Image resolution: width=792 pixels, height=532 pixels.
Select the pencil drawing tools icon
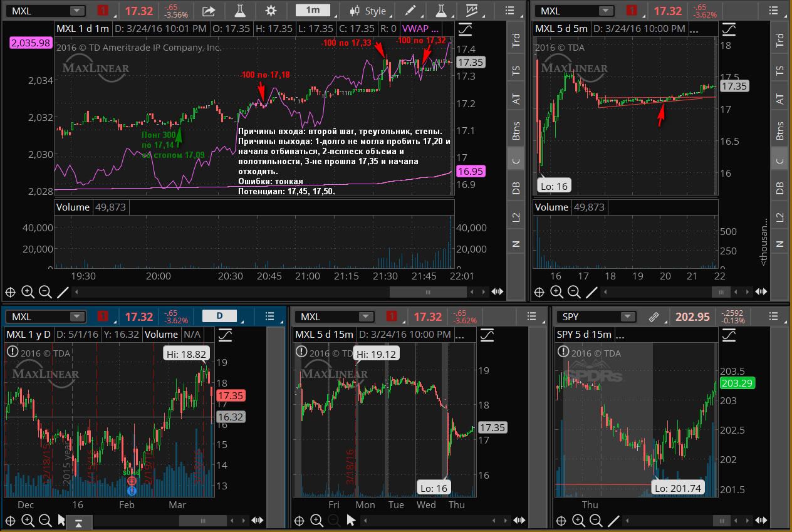410,11
